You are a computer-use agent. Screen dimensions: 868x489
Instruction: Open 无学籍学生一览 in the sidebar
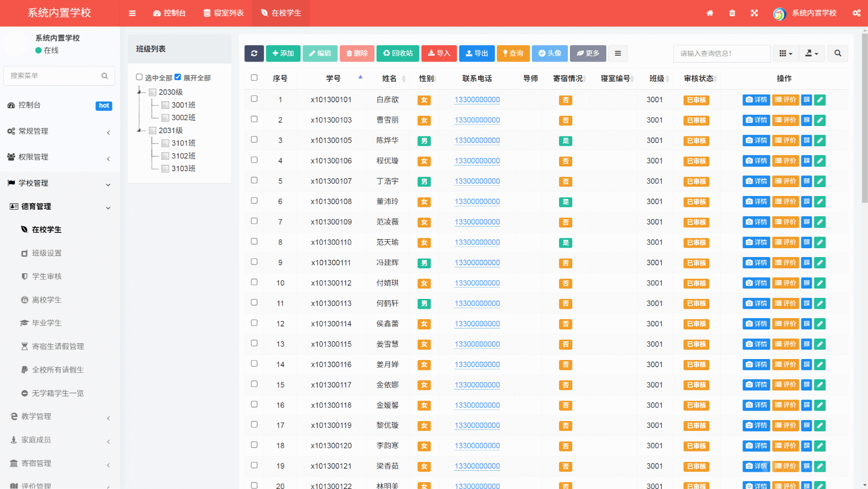tap(58, 393)
